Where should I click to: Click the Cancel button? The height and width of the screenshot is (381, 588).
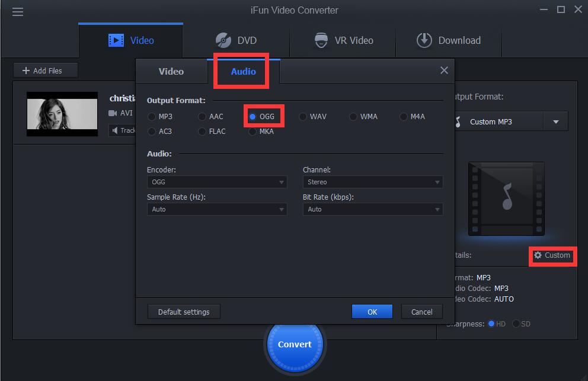click(422, 312)
